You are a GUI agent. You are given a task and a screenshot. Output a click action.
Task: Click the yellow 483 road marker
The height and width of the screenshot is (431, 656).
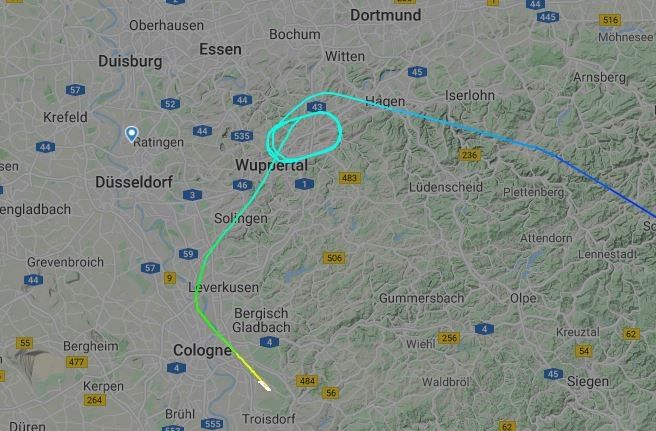(x=349, y=178)
